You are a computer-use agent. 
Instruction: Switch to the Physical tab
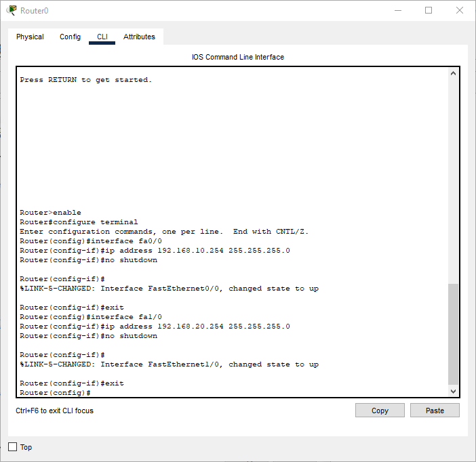(30, 37)
